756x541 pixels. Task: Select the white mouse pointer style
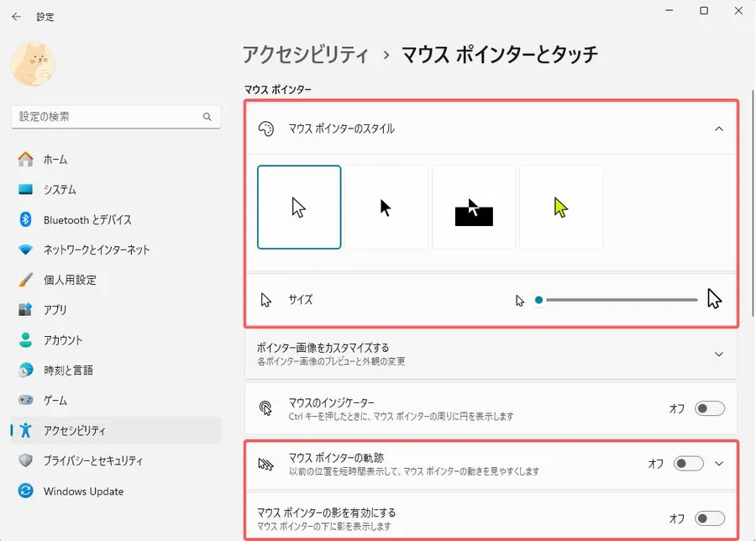[299, 207]
